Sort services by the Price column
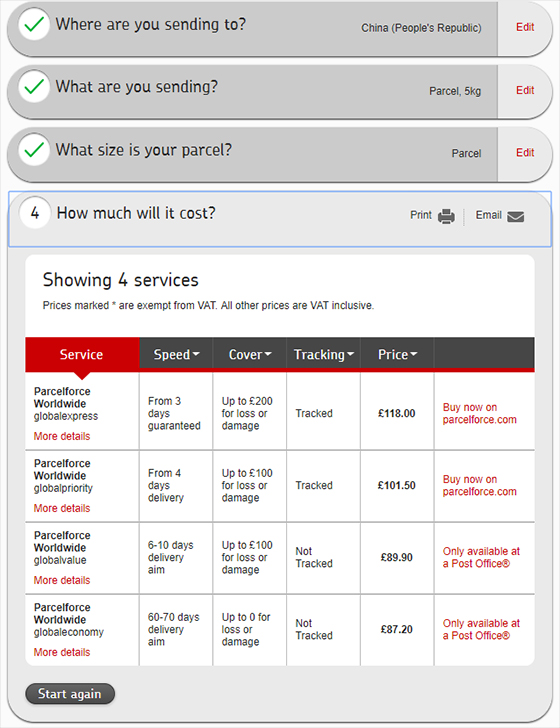 pos(397,354)
